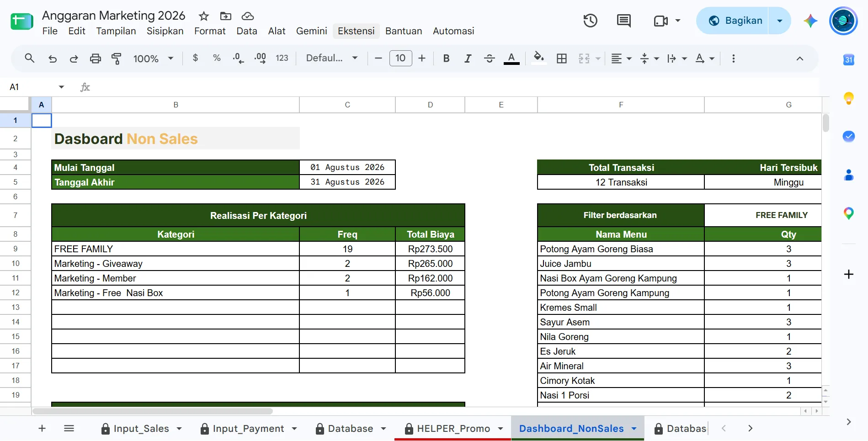Screen dimensions: 868x441
Task: Open the Name Box dropdown arrow
Action: [x=61, y=87]
